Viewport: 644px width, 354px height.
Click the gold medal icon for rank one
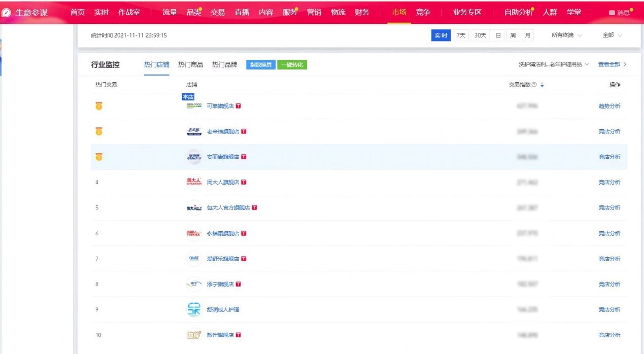point(99,106)
